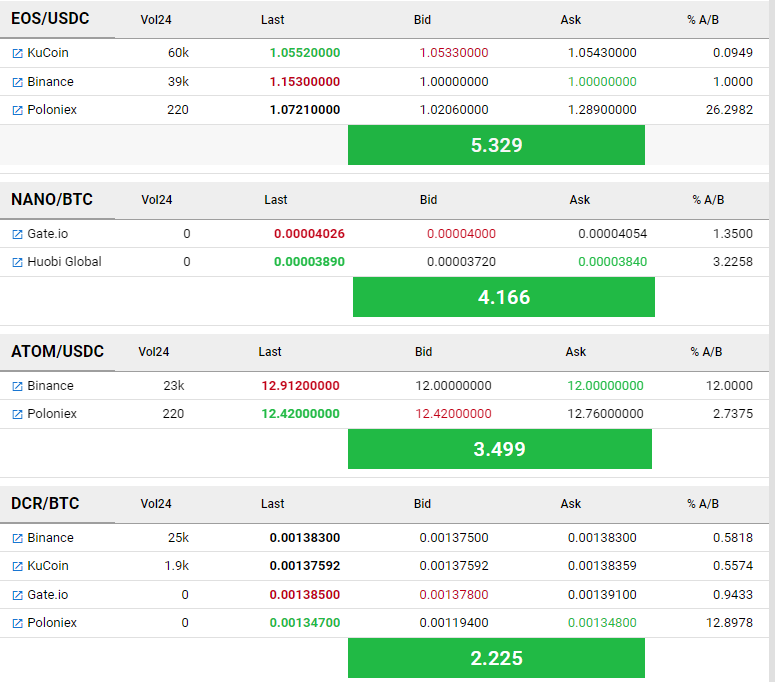Select volume 1.9k in KuCoin row

pos(176,566)
